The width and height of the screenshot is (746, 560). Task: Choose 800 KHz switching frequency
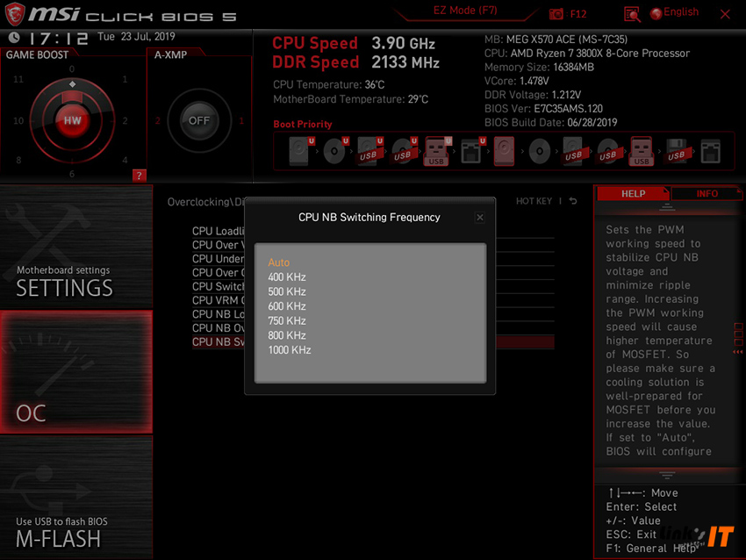[x=287, y=335]
